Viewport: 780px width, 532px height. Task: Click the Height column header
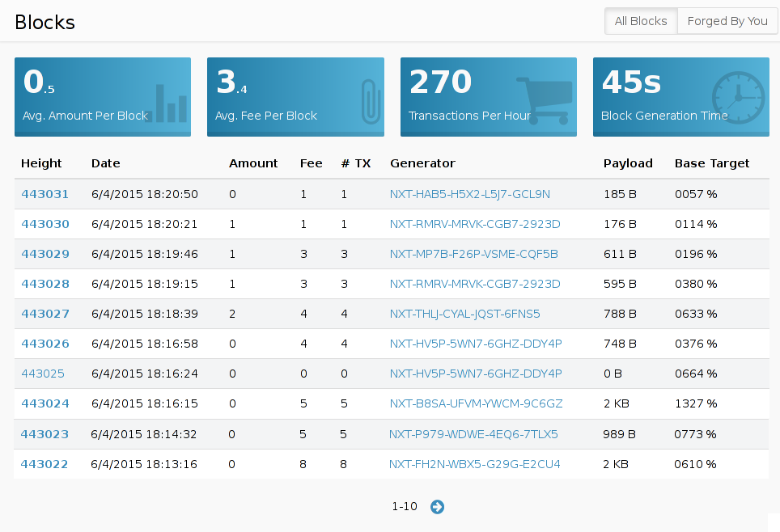point(41,163)
